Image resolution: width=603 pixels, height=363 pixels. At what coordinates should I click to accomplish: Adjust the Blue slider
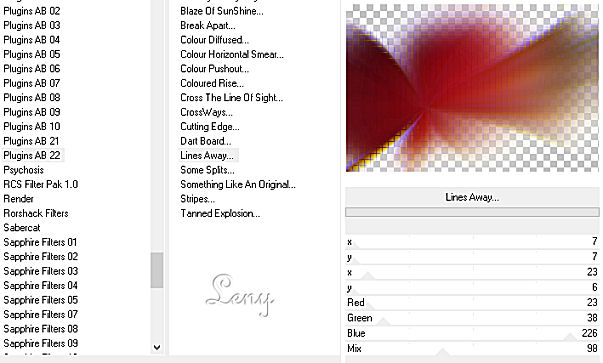click(472, 333)
